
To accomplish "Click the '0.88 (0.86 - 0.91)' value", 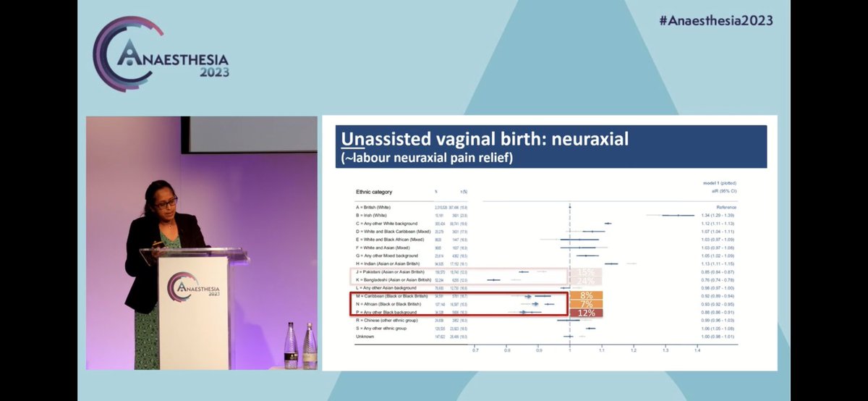I will coord(719,312).
